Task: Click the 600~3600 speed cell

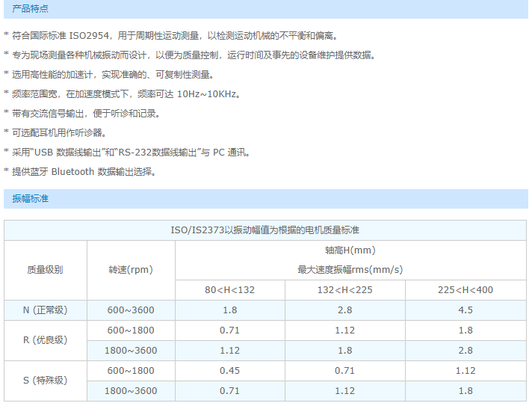Action: (131, 310)
